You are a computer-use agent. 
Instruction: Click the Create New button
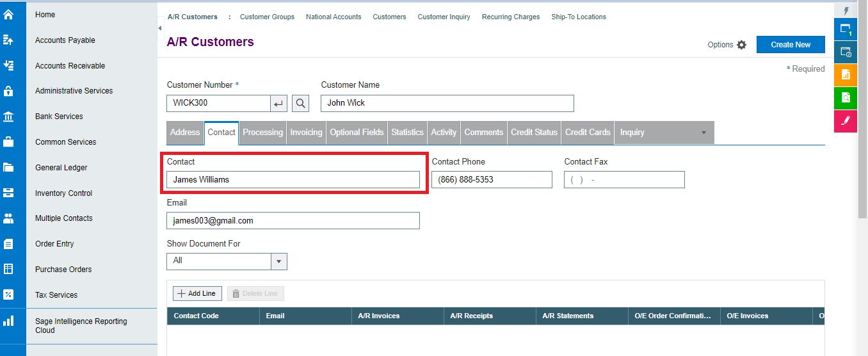[791, 45]
